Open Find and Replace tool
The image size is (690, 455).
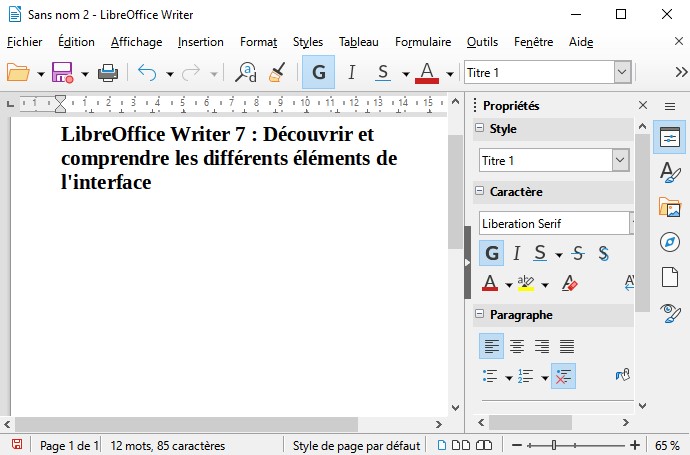point(246,73)
